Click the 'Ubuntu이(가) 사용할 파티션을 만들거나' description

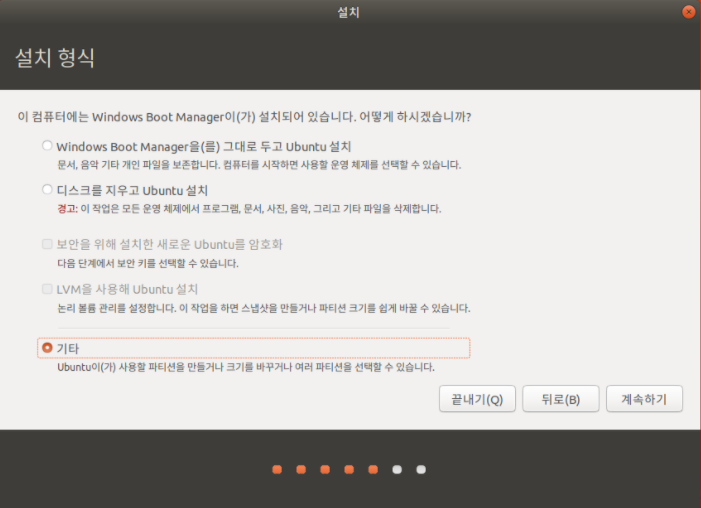pos(246,368)
